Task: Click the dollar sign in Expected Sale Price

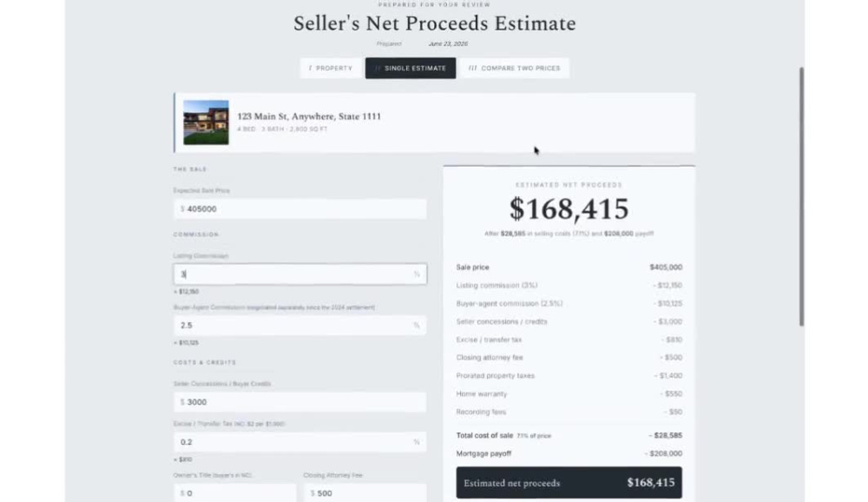Action: pos(182,209)
